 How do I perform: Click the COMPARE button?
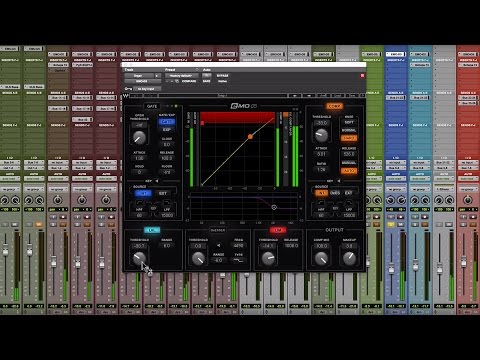[x=189, y=81]
